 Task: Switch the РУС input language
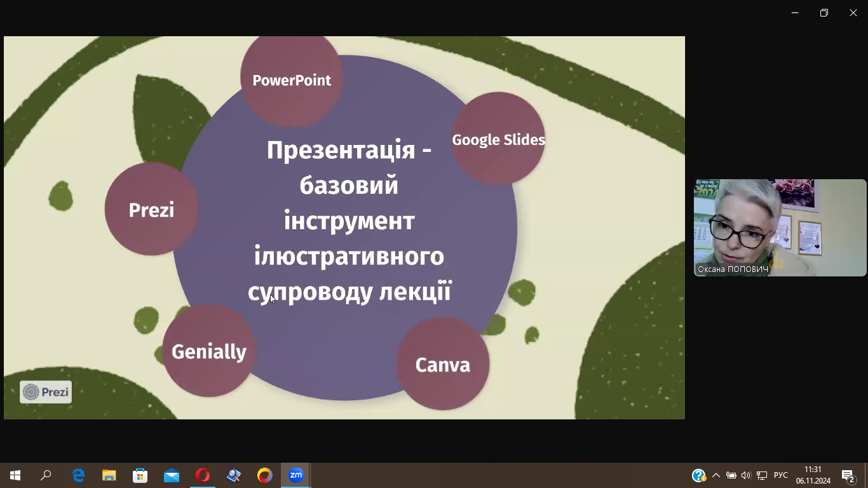click(x=781, y=475)
